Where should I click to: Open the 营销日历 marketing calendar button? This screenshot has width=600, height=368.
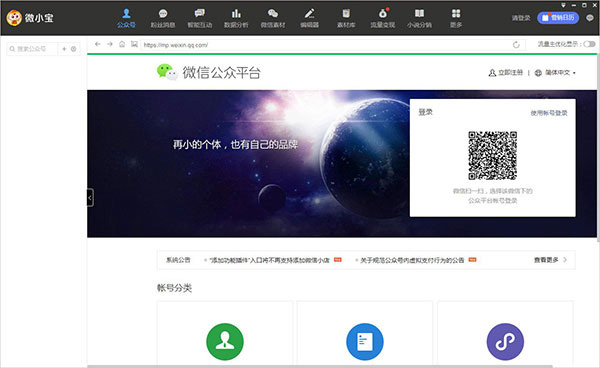(558, 18)
